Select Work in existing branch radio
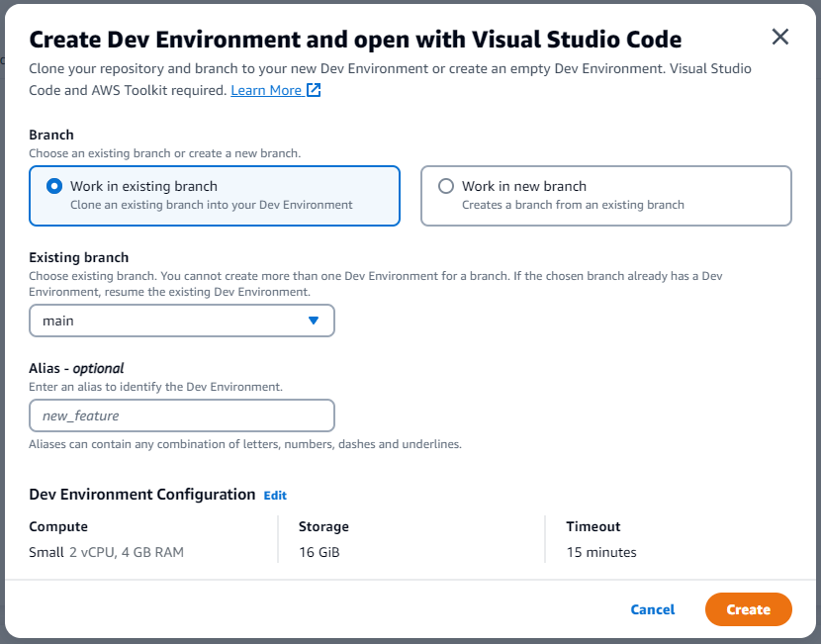Screen dimensions: 821x644 click(x=54, y=186)
